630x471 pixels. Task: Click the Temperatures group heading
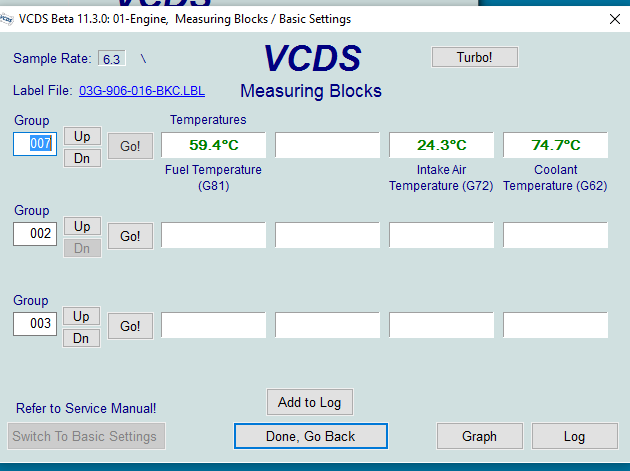208,120
